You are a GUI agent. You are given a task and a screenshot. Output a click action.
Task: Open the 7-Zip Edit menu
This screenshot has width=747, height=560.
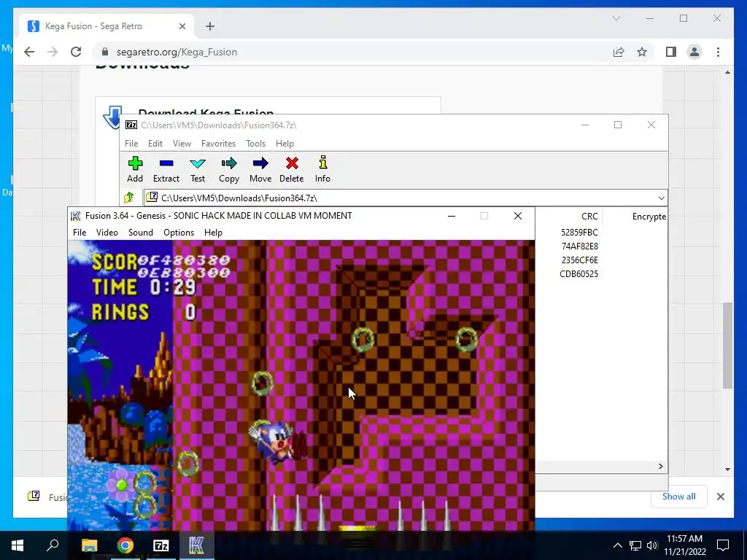pyautogui.click(x=155, y=144)
